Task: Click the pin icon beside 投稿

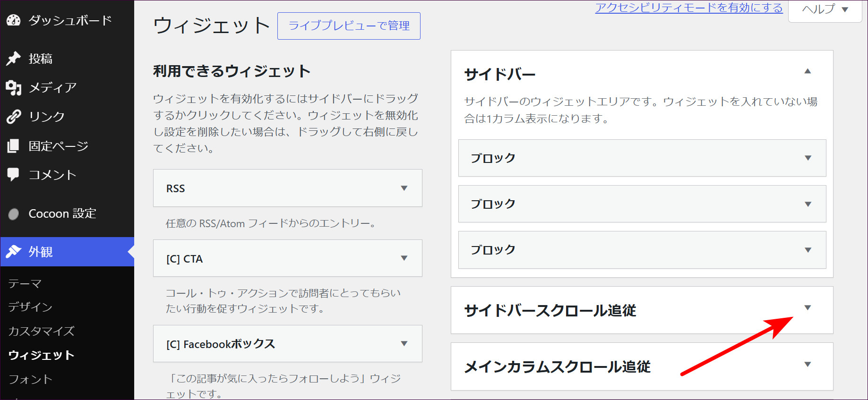Action: (x=14, y=59)
